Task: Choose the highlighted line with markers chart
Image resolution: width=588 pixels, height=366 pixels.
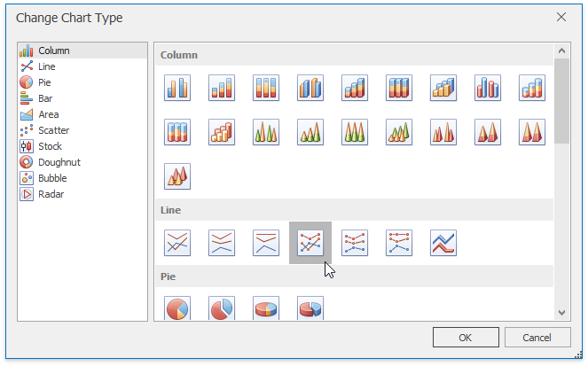Action: 310,243
